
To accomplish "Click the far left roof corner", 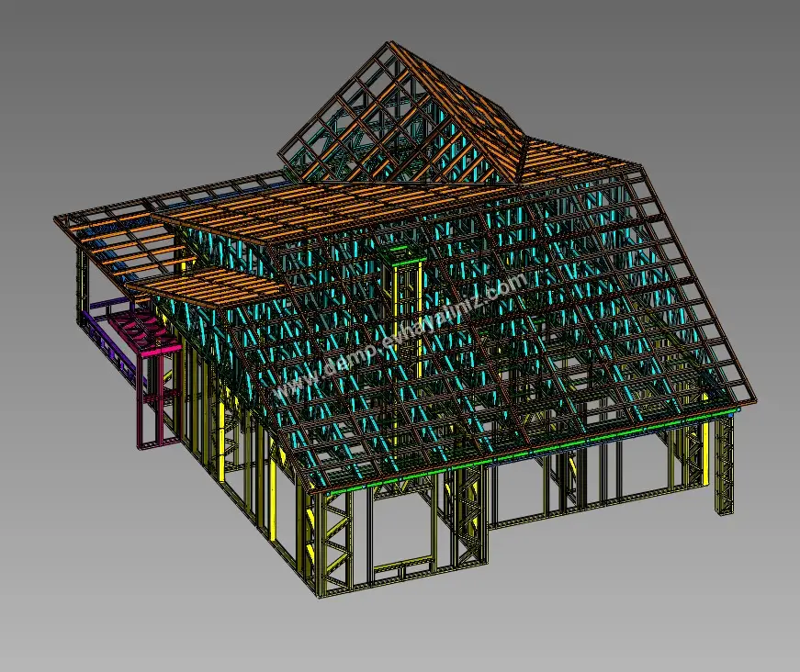I will click(x=57, y=218).
